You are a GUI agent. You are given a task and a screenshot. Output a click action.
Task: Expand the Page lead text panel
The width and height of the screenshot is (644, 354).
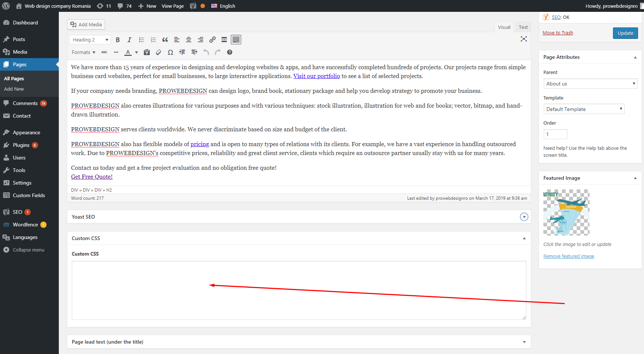524,342
